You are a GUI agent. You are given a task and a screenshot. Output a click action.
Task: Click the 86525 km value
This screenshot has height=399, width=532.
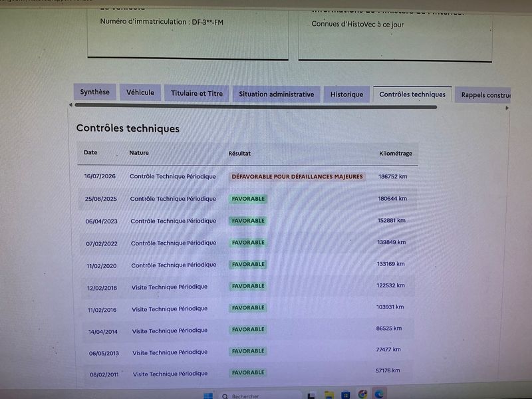(389, 329)
